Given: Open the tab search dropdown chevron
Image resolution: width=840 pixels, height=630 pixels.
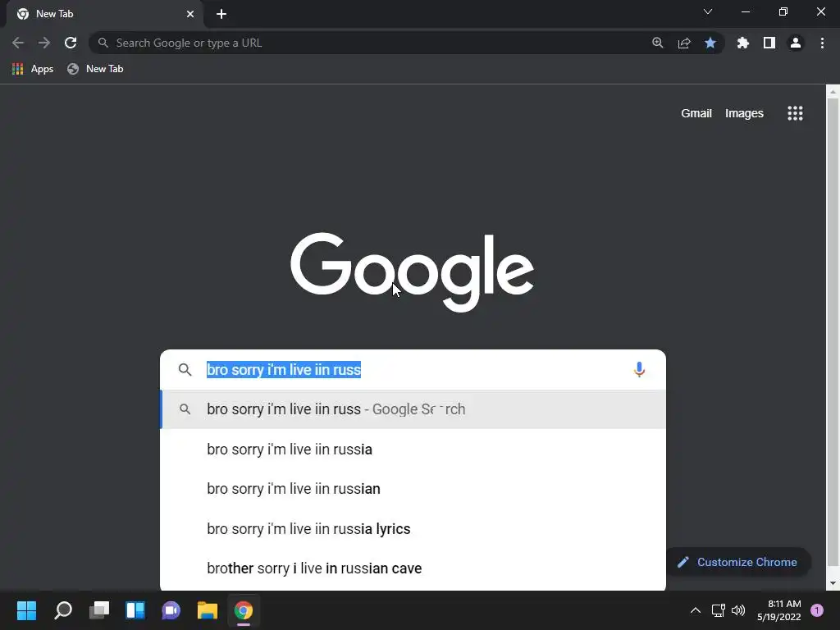Looking at the screenshot, I should tap(708, 11).
